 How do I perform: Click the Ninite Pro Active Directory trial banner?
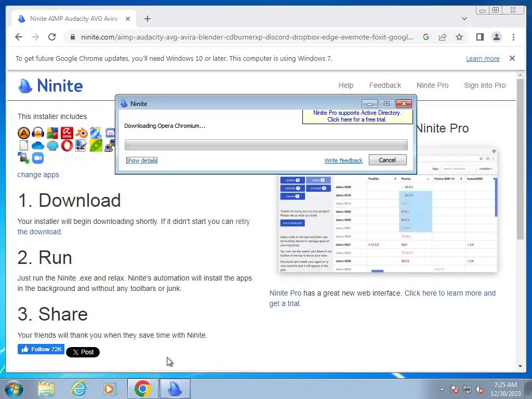[x=357, y=116]
